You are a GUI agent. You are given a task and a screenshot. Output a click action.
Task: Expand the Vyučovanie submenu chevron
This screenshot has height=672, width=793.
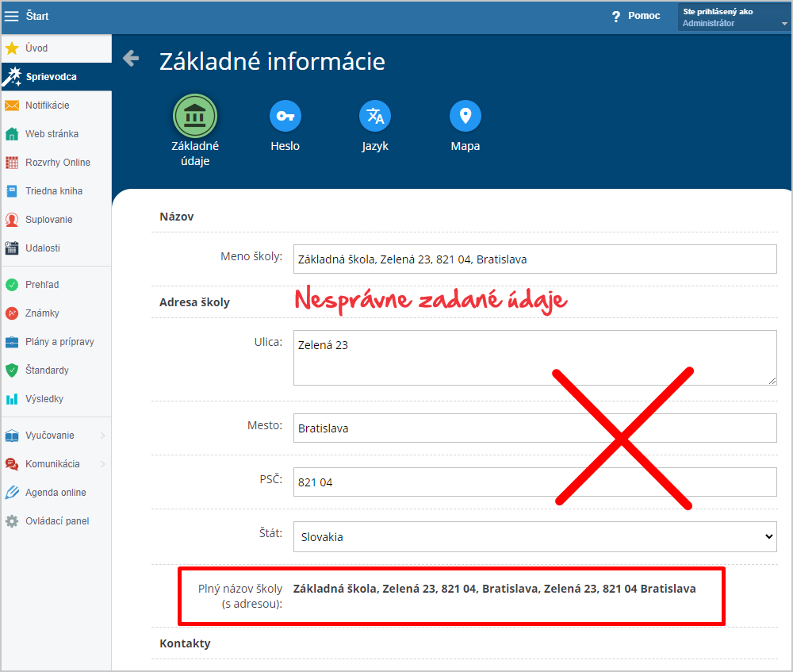click(102, 436)
